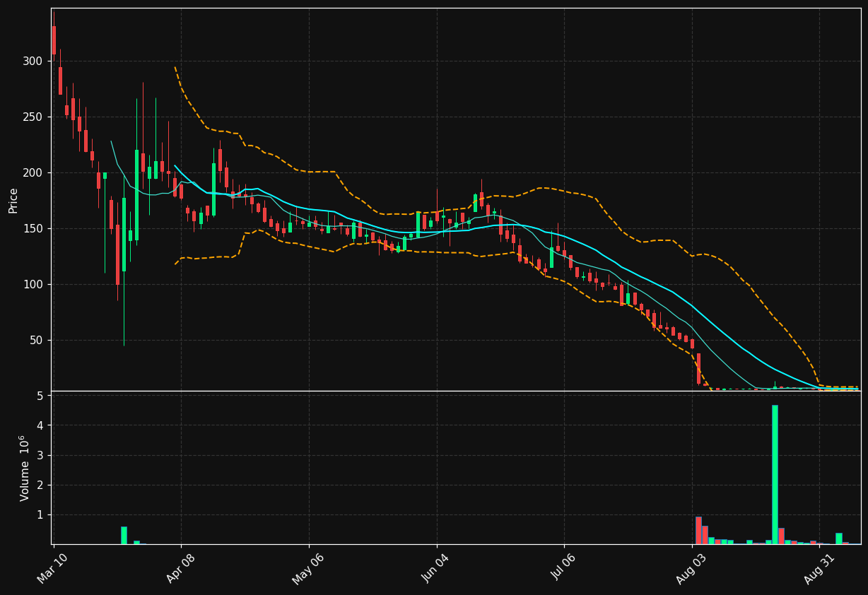Select the 100 price axis label

point(33,285)
